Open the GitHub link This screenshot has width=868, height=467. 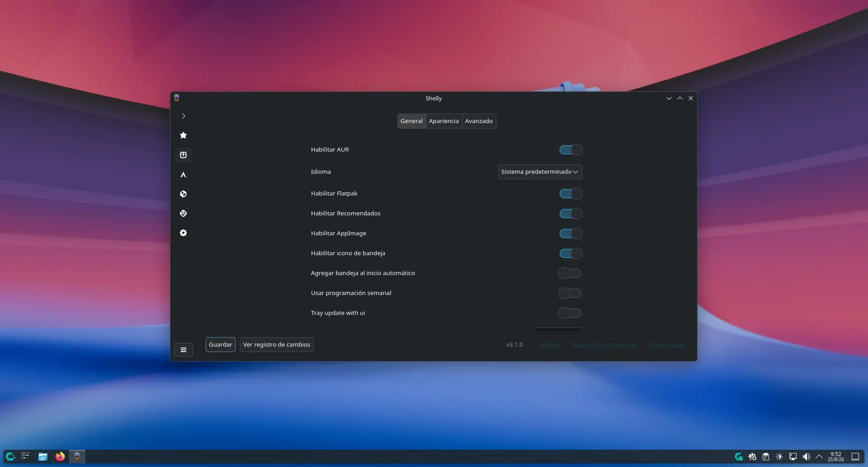(x=550, y=345)
